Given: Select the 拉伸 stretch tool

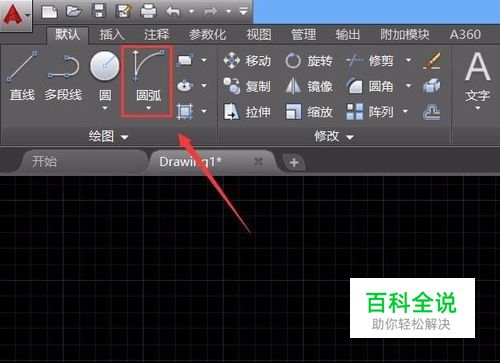Looking at the screenshot, I should click(247, 112).
